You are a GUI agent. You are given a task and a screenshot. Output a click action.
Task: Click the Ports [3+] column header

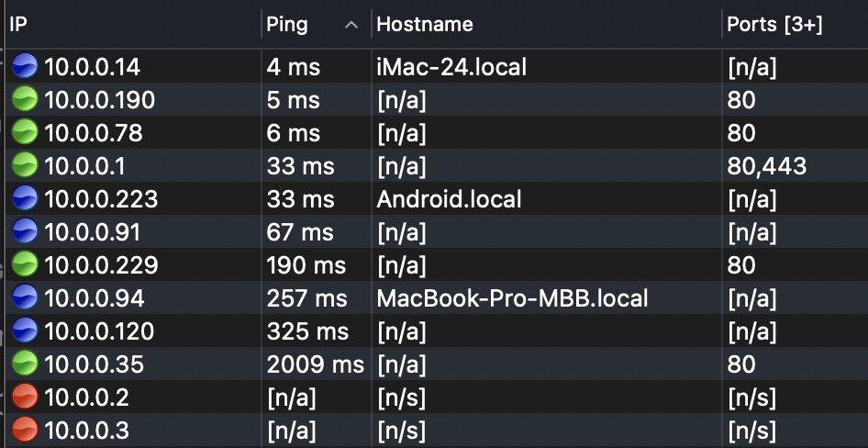click(x=774, y=26)
